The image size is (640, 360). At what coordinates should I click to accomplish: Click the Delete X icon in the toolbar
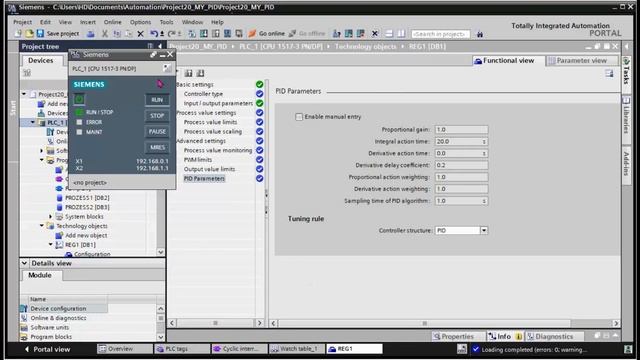(x=140, y=33)
